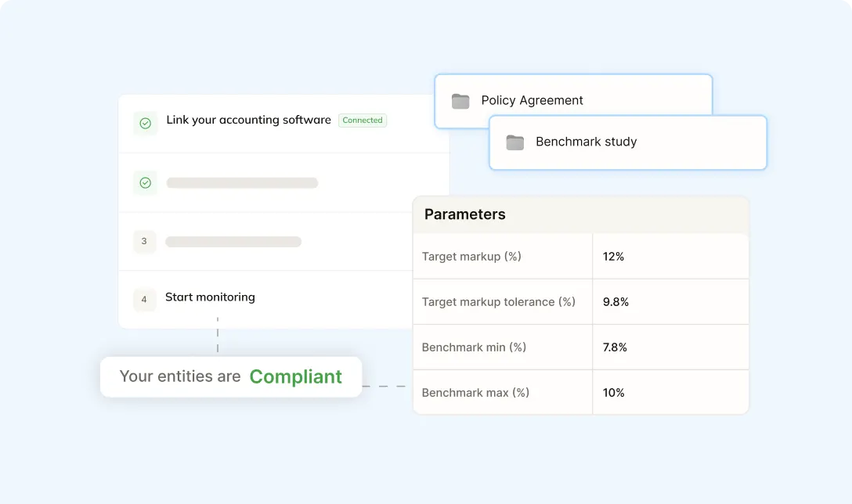Viewport: 852px width, 504px height.
Task: Click the Target markup (%) row label
Action: [471, 257]
